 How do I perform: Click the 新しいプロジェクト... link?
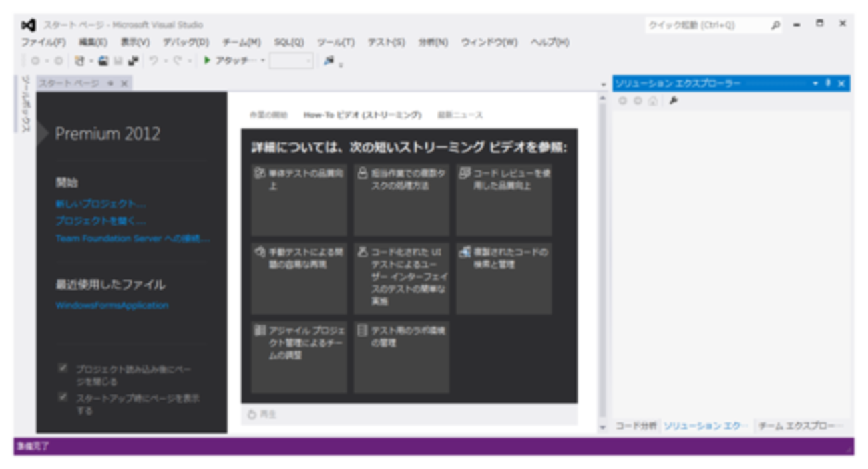click(101, 204)
